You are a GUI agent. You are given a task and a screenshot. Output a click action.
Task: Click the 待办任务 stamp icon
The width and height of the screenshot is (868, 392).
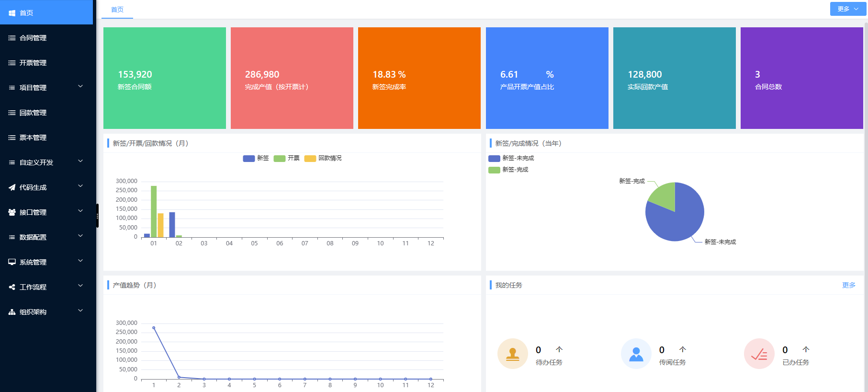(513, 354)
